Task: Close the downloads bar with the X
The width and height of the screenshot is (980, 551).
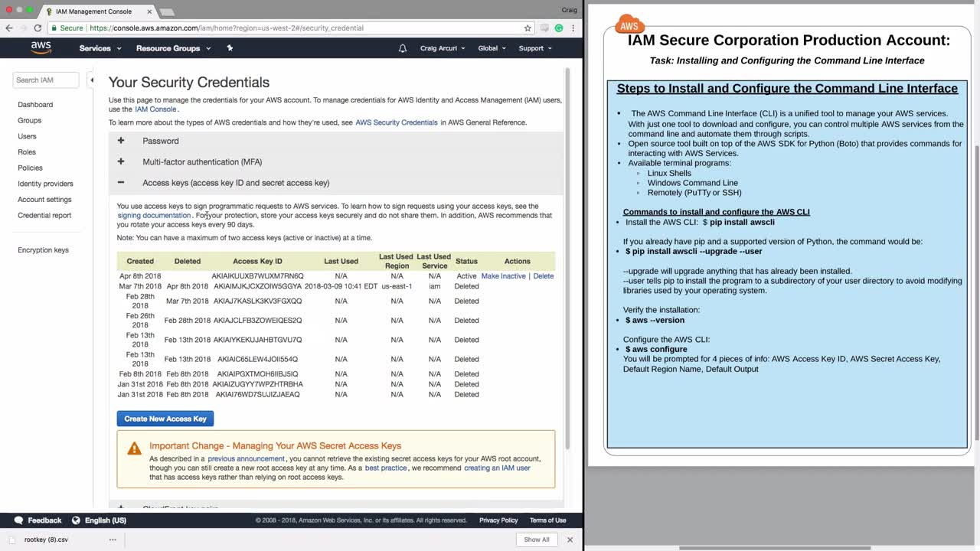Action: tap(570, 540)
